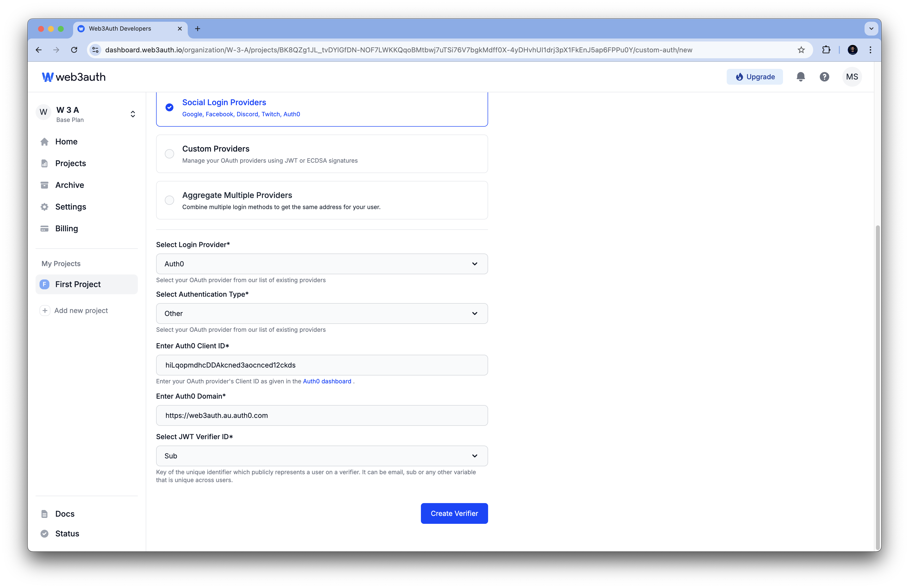Click the Billing card icon

coord(45,229)
